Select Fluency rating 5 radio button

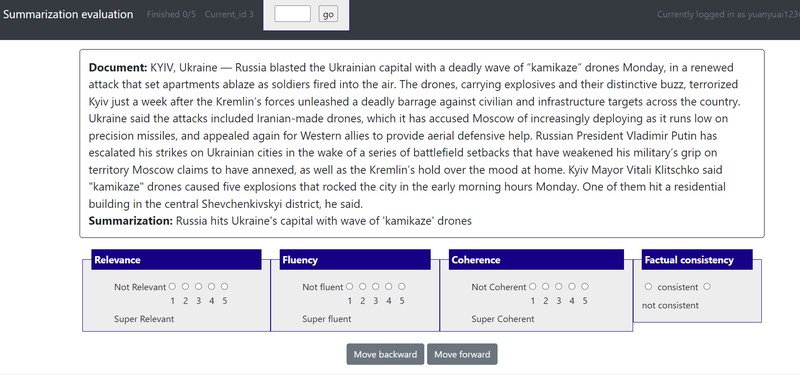click(x=402, y=287)
